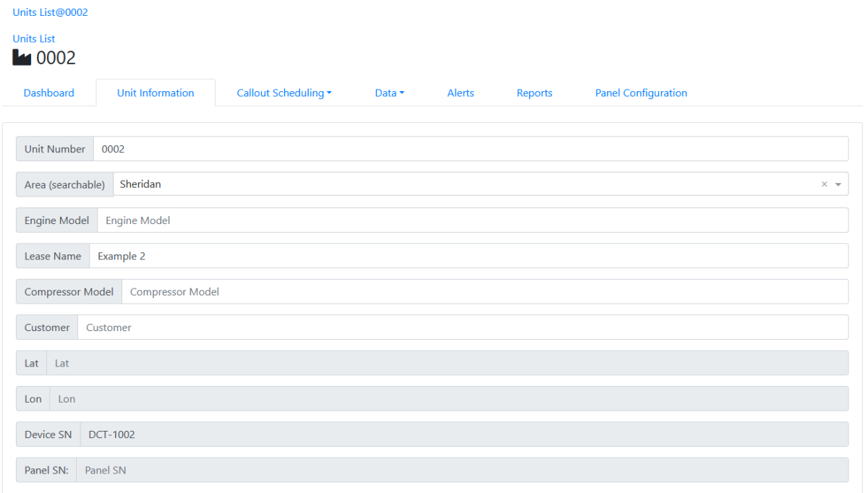Switch to the Reports tab
Viewport: 868px width, 493px height.
tap(535, 93)
